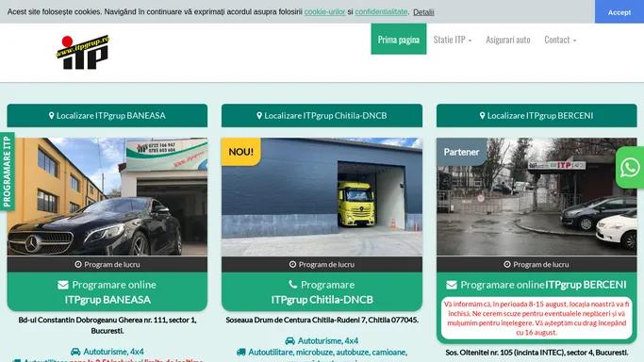Screen dimensions: 644x362
Task: Click address Soseaua Drum de Centura Chitila-Rudeni
Action: click(x=322, y=320)
